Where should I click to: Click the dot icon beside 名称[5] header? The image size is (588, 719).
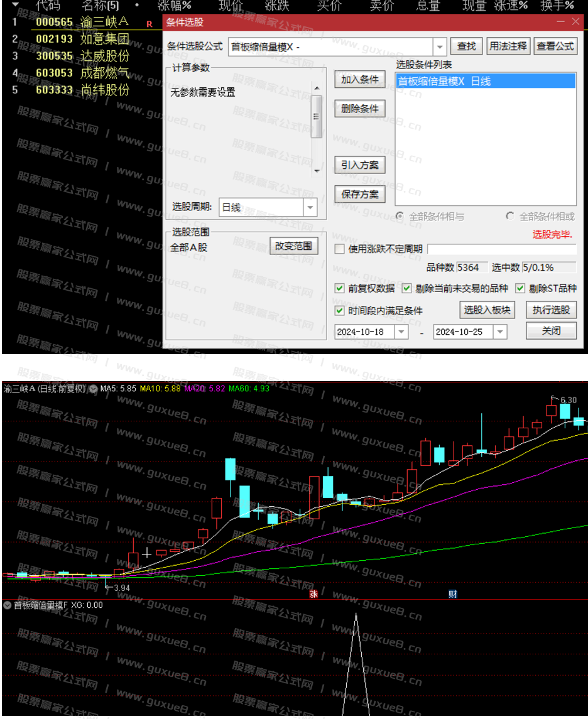click(138, 5)
